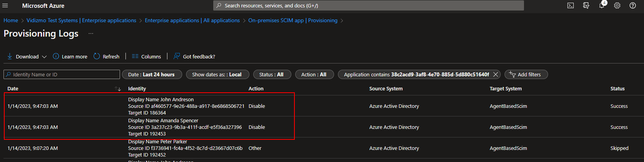Open the Date: Last 24 hours filter
Viewport: 644px width, 162px height.
(151, 74)
